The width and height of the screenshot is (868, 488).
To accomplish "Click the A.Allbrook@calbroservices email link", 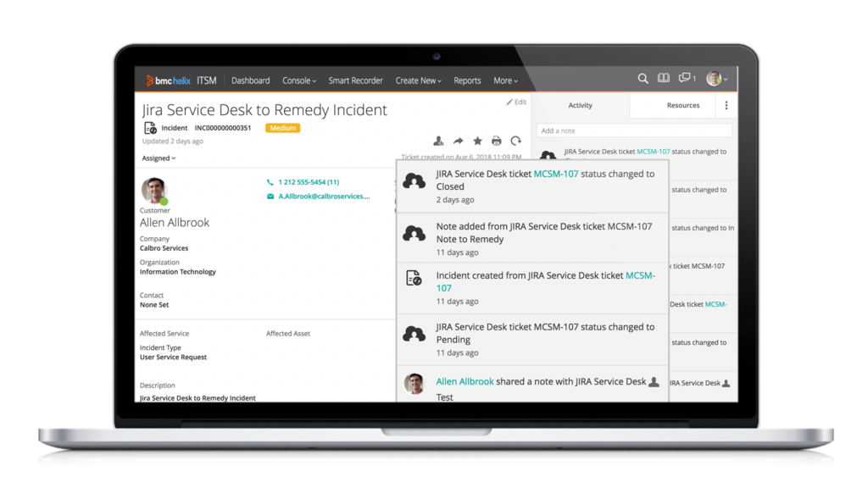I will tap(324, 197).
